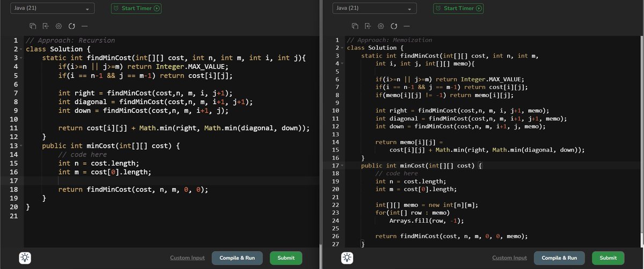Click import/load code icon in right editor
Viewport: 644px width, 269px height.
tap(368, 26)
